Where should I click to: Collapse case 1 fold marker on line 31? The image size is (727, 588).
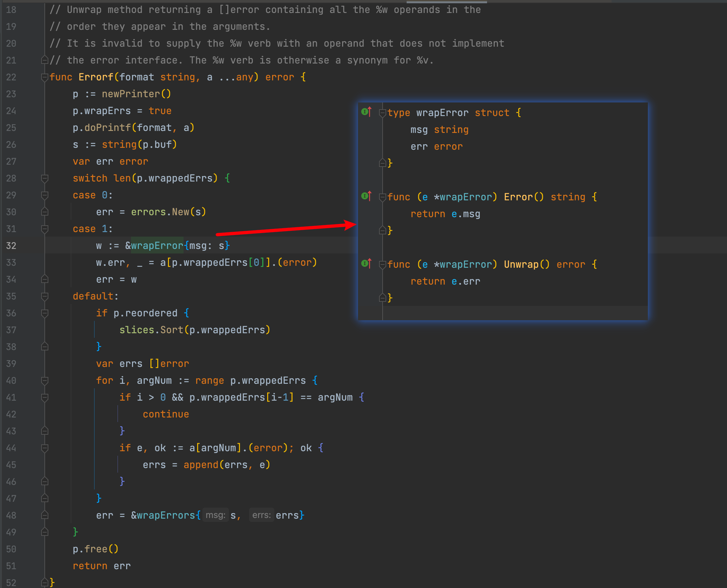(44, 229)
